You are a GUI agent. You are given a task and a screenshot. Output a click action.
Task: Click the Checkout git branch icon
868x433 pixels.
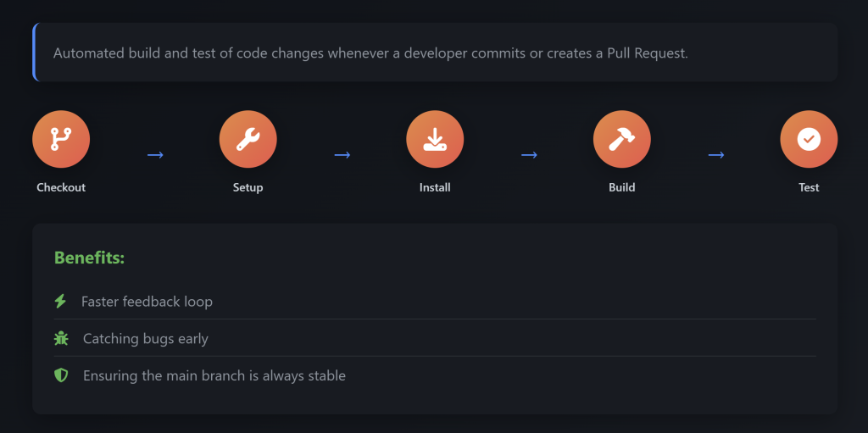click(61, 139)
